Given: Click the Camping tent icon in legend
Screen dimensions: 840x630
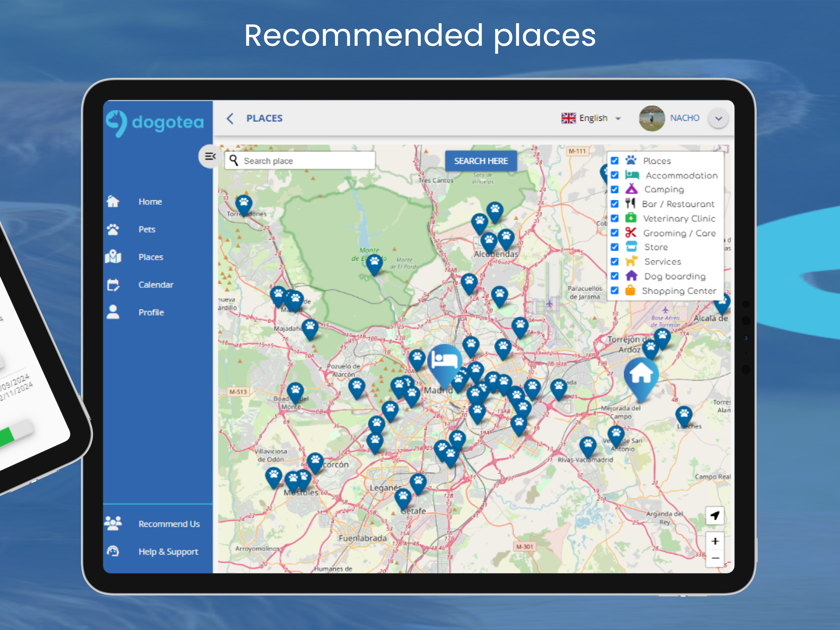Looking at the screenshot, I should pos(631,189).
